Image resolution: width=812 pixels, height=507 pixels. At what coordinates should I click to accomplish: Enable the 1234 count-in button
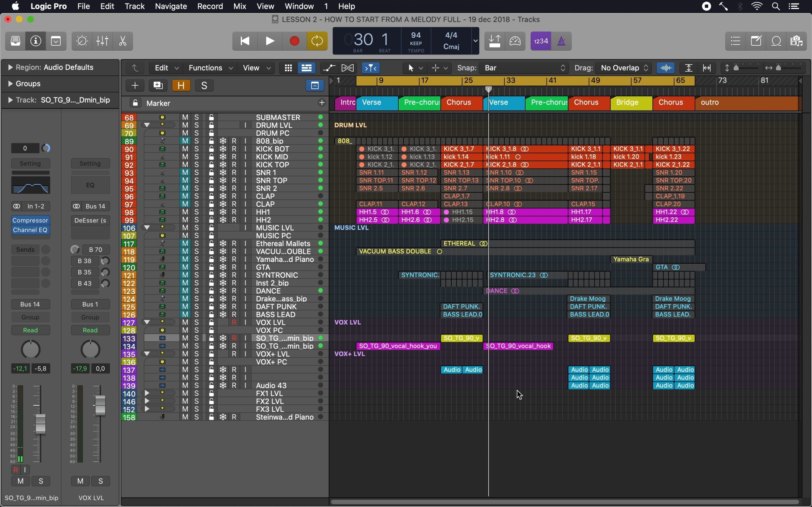(541, 41)
